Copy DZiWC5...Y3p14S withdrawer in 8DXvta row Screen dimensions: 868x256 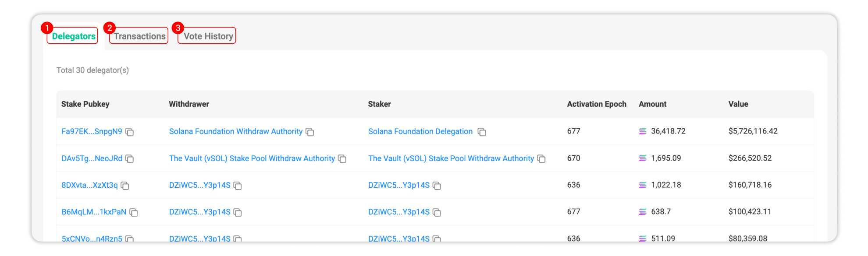click(x=238, y=186)
